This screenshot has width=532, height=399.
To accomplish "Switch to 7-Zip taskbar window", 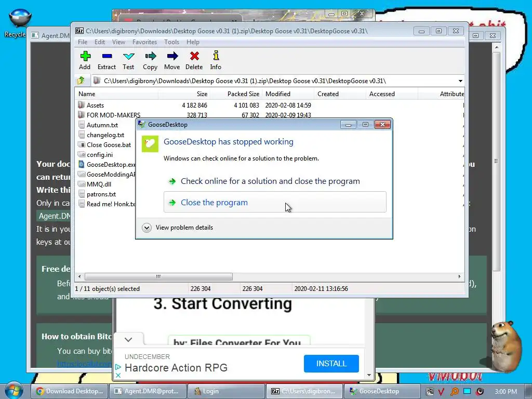I will [304, 391].
